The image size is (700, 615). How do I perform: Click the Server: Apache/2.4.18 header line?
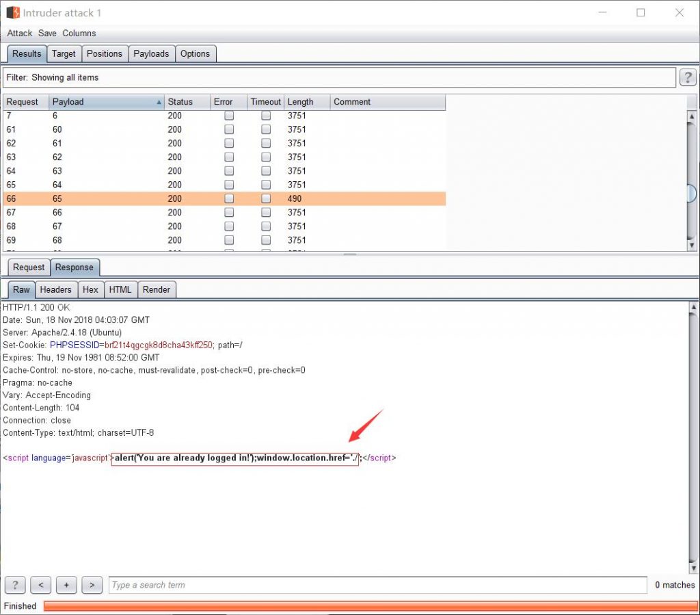[x=62, y=332]
